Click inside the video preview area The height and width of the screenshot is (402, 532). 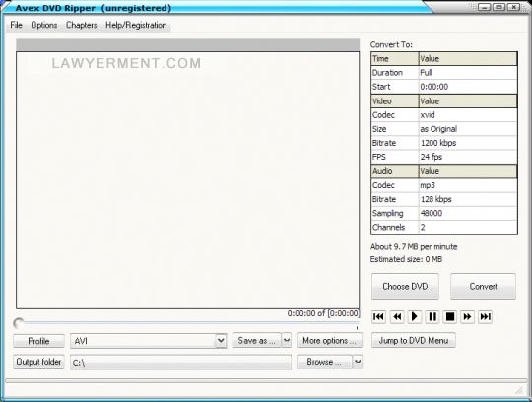[x=187, y=180]
